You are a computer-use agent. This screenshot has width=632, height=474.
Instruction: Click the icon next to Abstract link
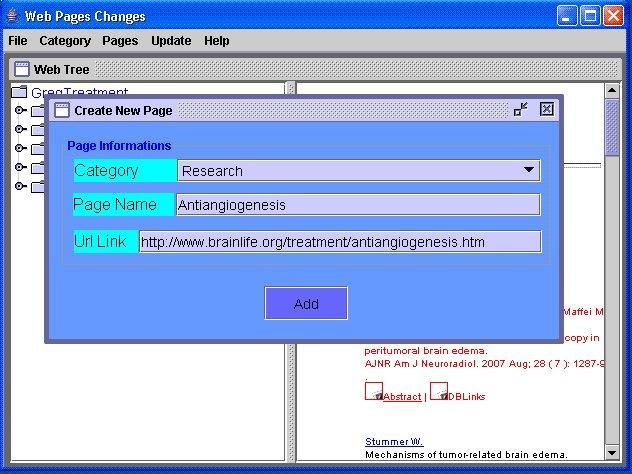coord(374,391)
